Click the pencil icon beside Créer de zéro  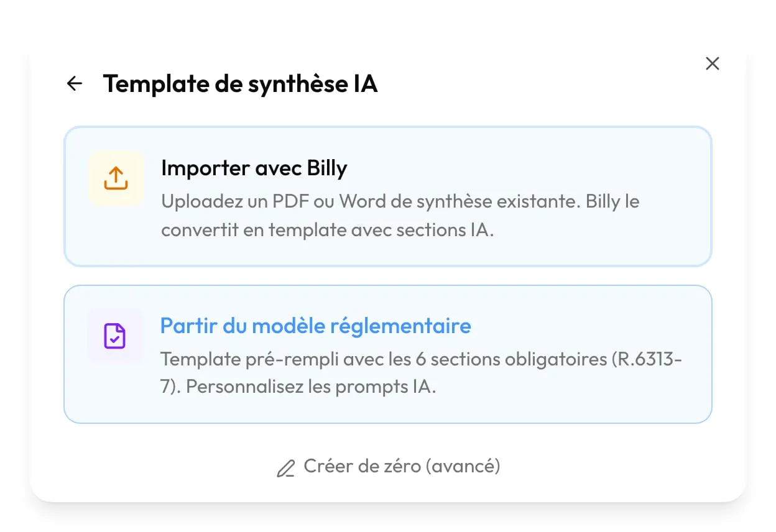285,468
